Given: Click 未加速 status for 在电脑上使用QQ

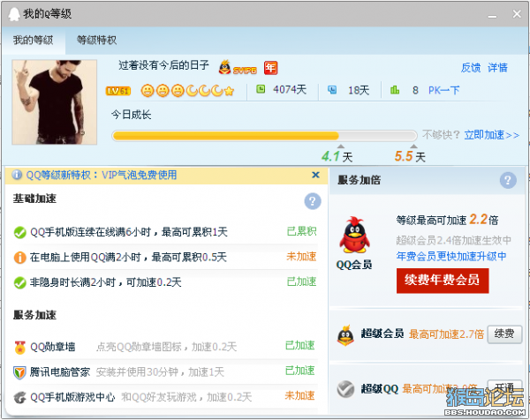Looking at the screenshot, I should 301,257.
